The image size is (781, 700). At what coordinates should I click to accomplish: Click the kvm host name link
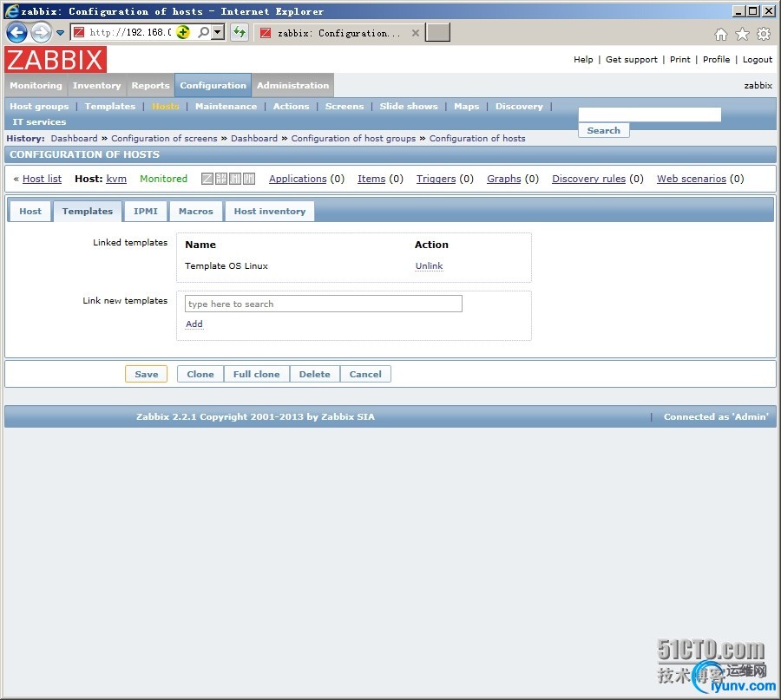pos(116,179)
